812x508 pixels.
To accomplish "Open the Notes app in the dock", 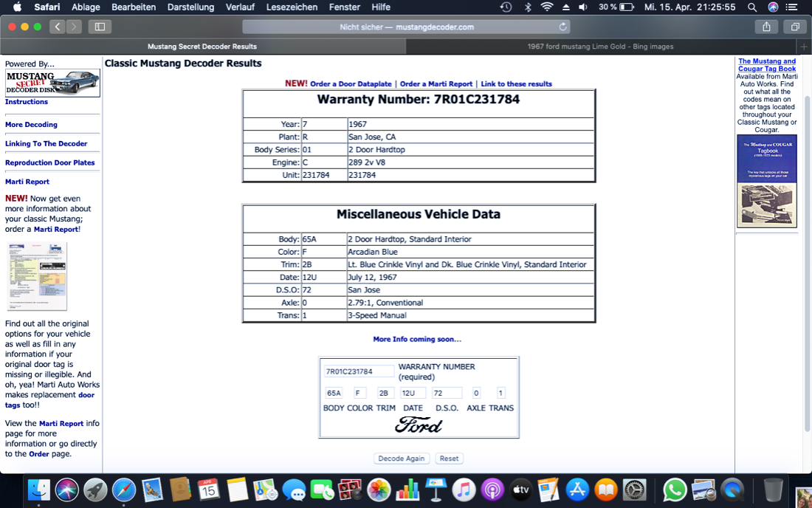I will (x=237, y=490).
